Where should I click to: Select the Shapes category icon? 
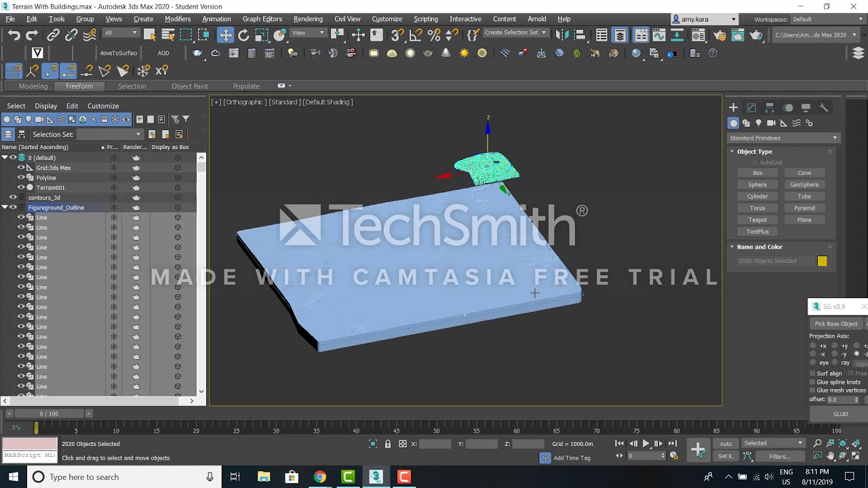pos(746,123)
